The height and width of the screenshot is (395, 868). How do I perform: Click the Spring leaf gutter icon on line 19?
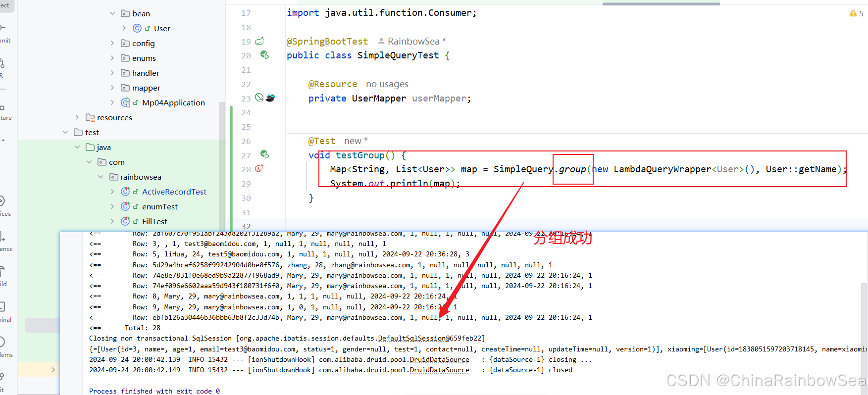(259, 41)
